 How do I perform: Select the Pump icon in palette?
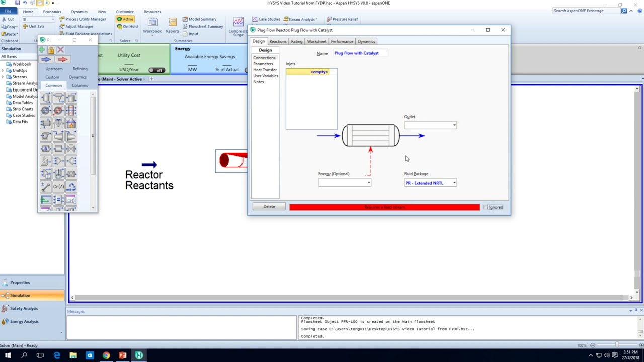click(x=46, y=136)
